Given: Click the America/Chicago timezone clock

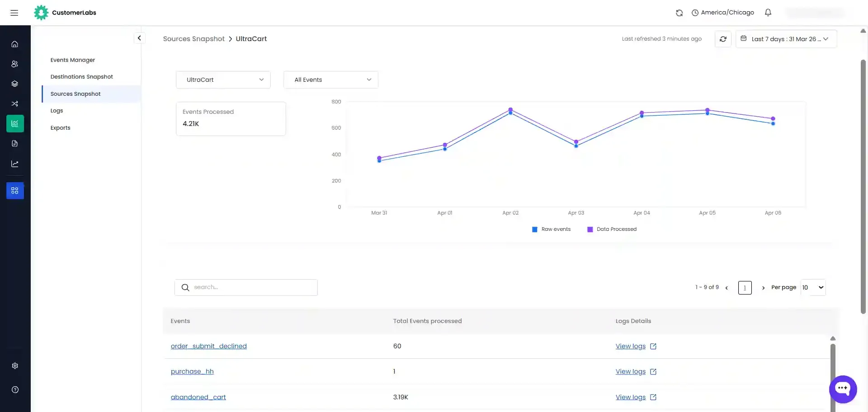Looking at the screenshot, I should 723,13.
